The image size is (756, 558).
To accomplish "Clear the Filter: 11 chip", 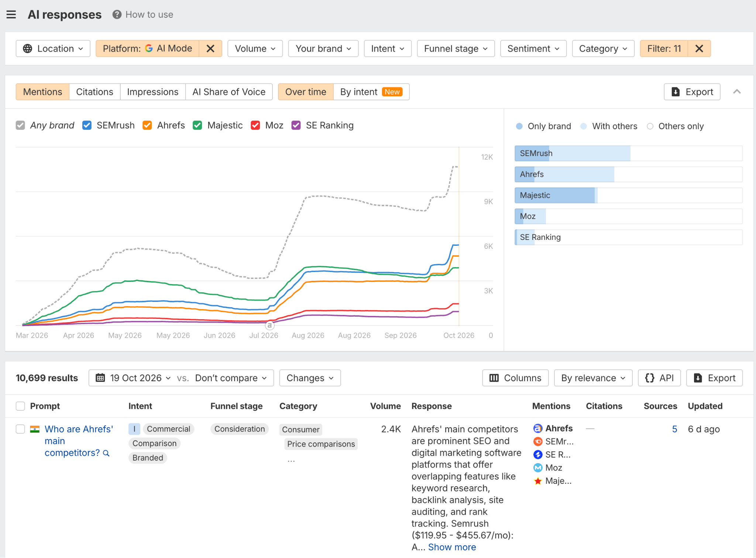I will click(699, 49).
